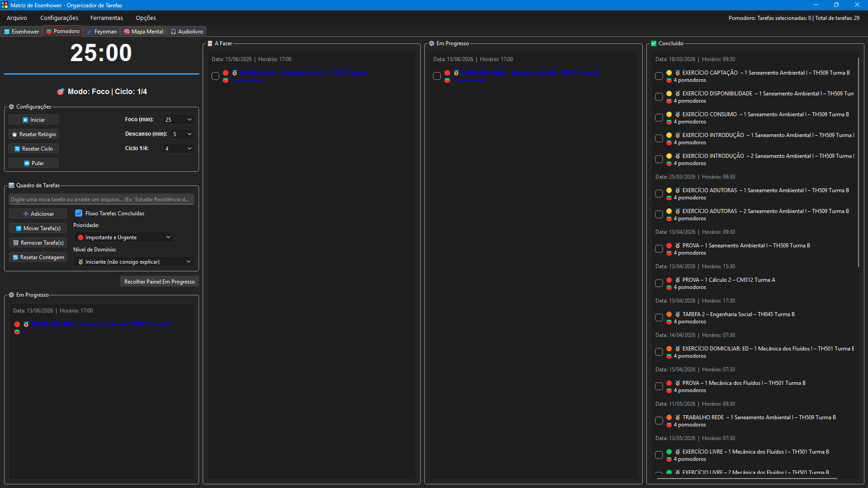Click the chart icon beside Quadro de Tarefas

(x=11, y=185)
